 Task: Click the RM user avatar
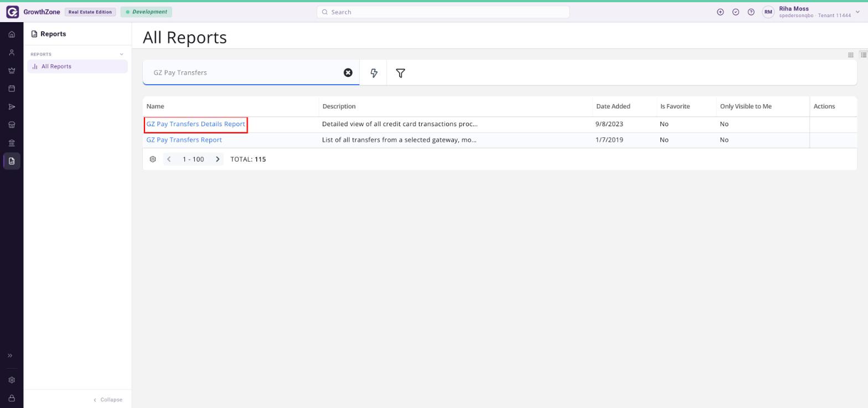pos(768,12)
